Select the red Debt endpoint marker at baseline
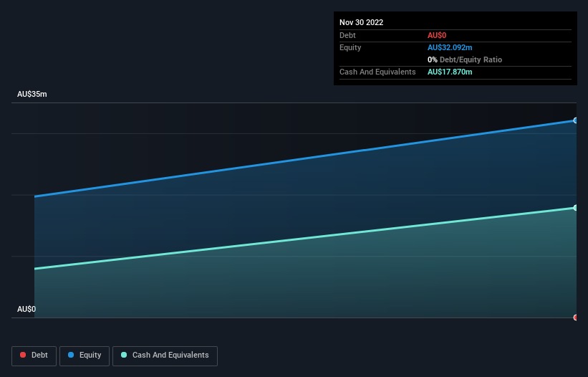This screenshot has width=588, height=377. 575,318
